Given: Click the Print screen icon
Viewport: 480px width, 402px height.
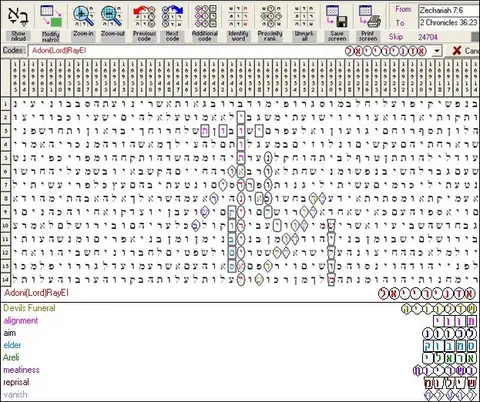Looking at the screenshot, I should (369, 16).
